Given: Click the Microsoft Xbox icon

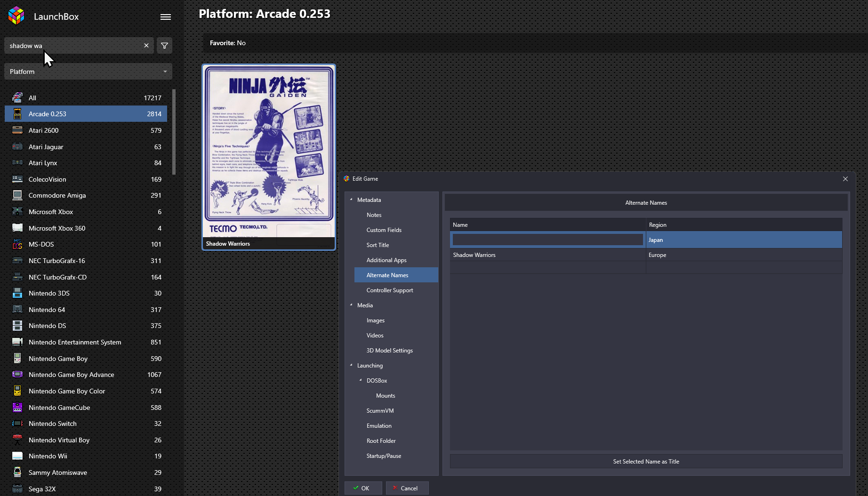Looking at the screenshot, I should (17, 212).
